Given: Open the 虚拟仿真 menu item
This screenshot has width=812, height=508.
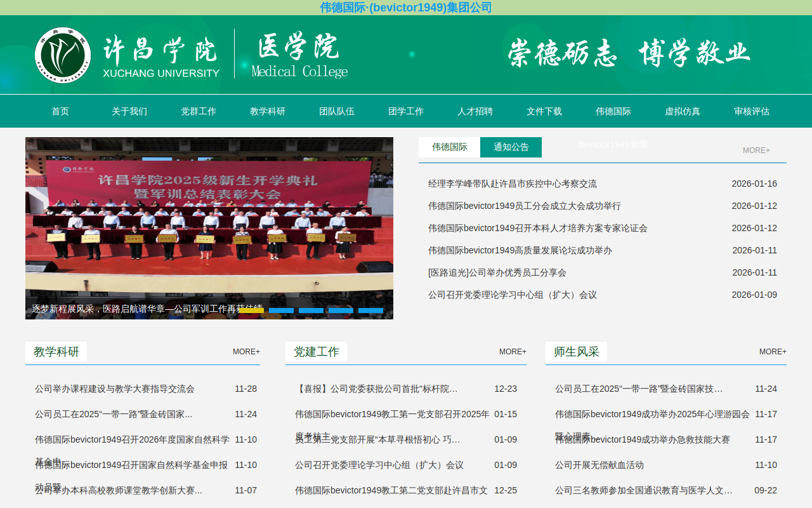Looking at the screenshot, I should pyautogui.click(x=683, y=111).
